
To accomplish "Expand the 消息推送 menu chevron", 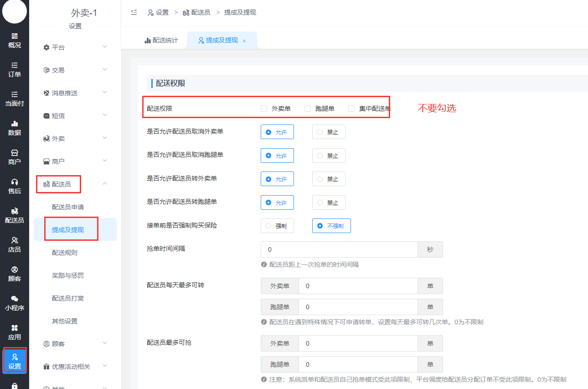I will point(105,93).
